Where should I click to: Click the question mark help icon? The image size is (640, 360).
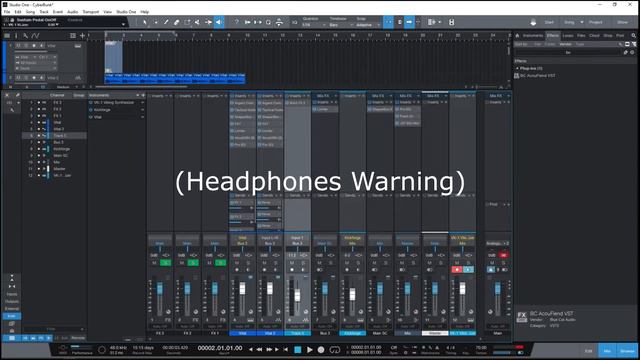click(x=236, y=22)
